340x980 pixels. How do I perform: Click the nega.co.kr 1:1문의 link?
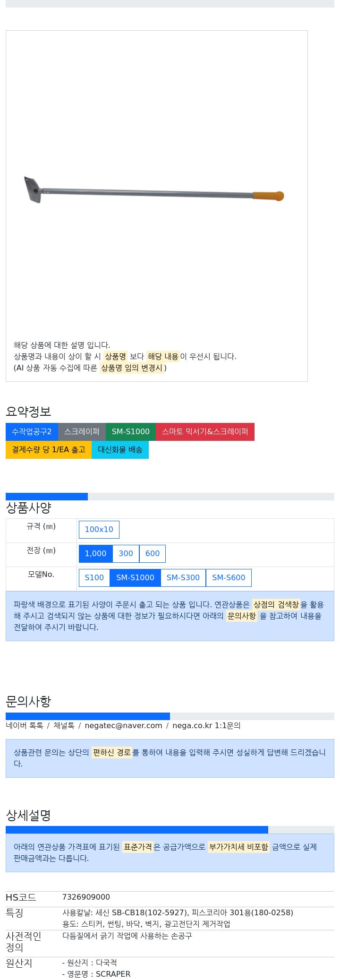(206, 726)
